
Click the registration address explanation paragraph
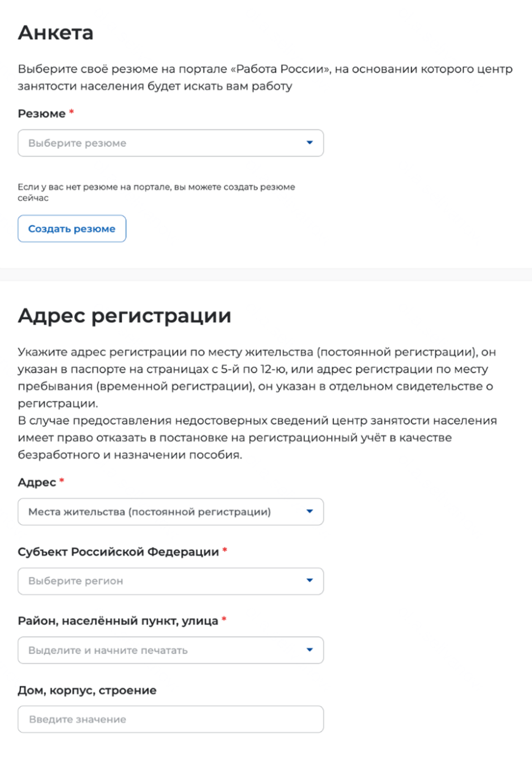coord(257,403)
